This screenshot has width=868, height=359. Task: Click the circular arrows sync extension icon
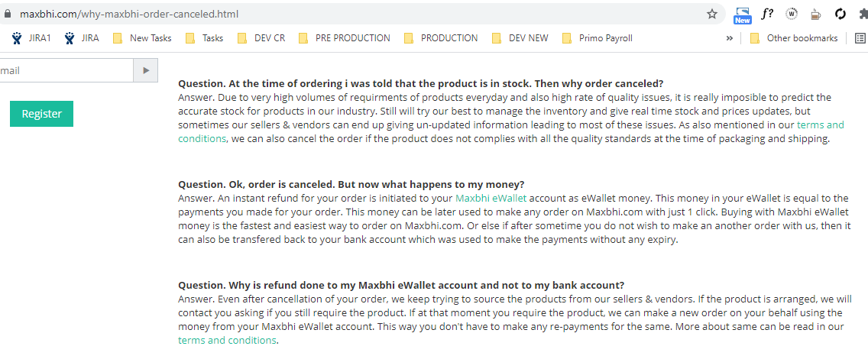841,14
